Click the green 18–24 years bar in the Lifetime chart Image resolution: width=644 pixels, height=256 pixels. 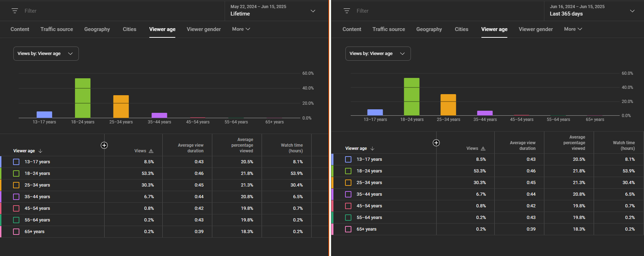point(83,98)
